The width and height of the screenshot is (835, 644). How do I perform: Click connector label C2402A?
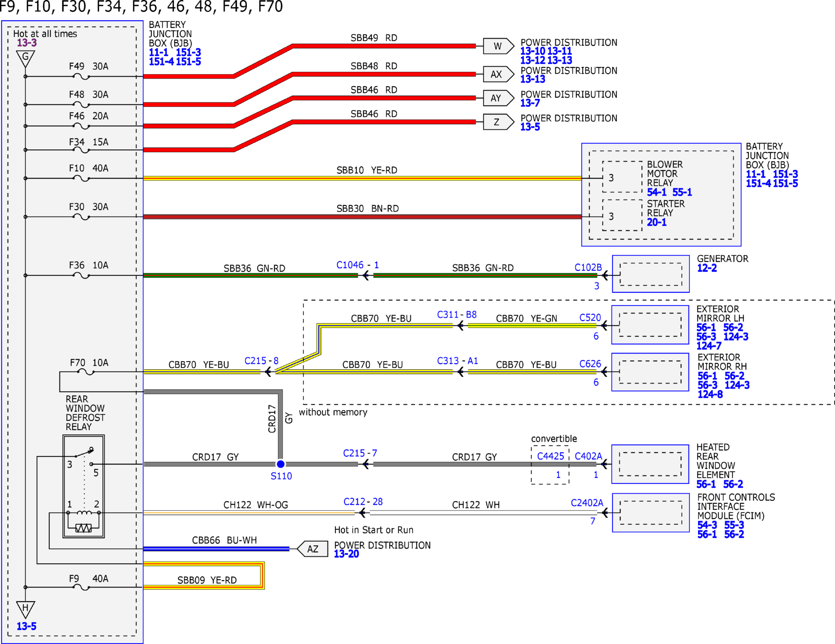(587, 503)
